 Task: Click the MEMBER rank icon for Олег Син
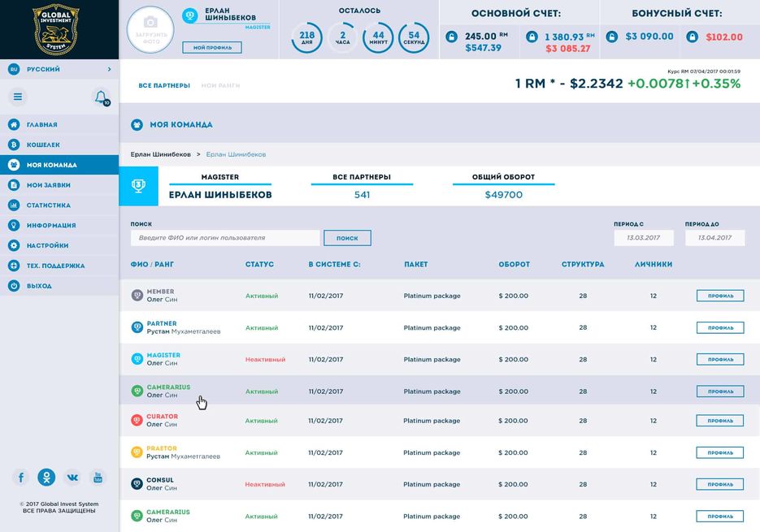[137, 295]
